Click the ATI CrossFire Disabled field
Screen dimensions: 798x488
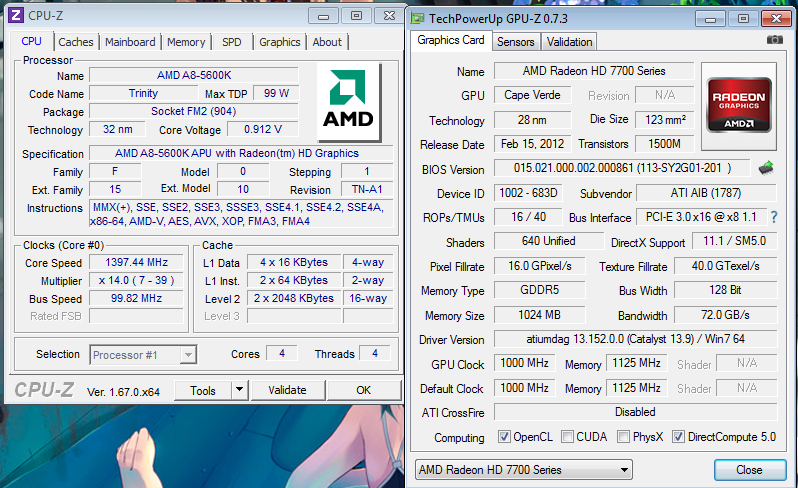coord(635,412)
